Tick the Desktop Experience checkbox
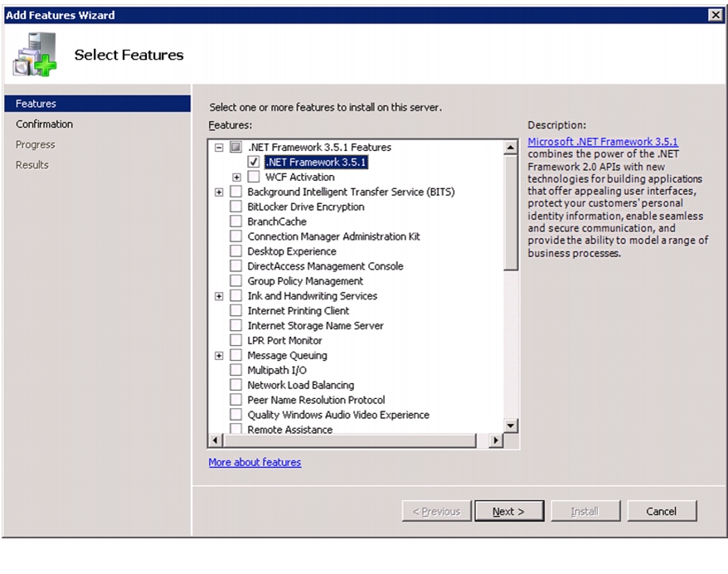This screenshot has height=574, width=728. 235,251
